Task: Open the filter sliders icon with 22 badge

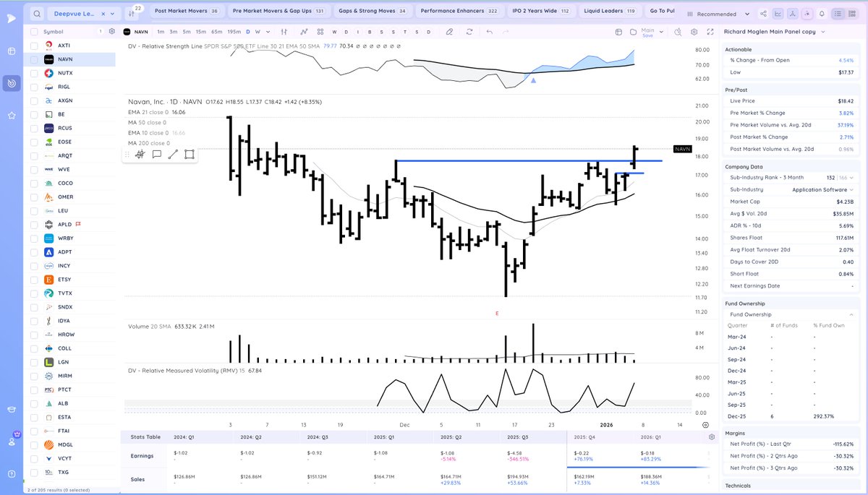Action: click(132, 13)
